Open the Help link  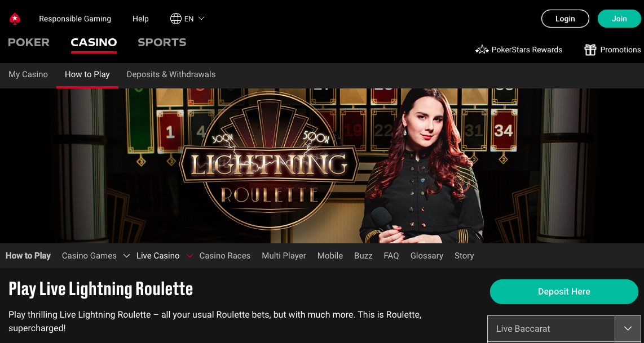pyautogui.click(x=140, y=19)
